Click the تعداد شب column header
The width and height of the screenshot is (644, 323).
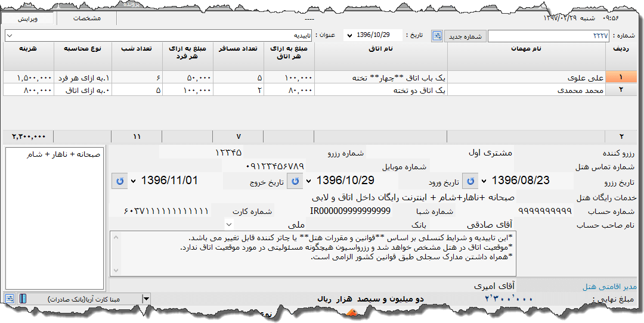pyautogui.click(x=137, y=56)
